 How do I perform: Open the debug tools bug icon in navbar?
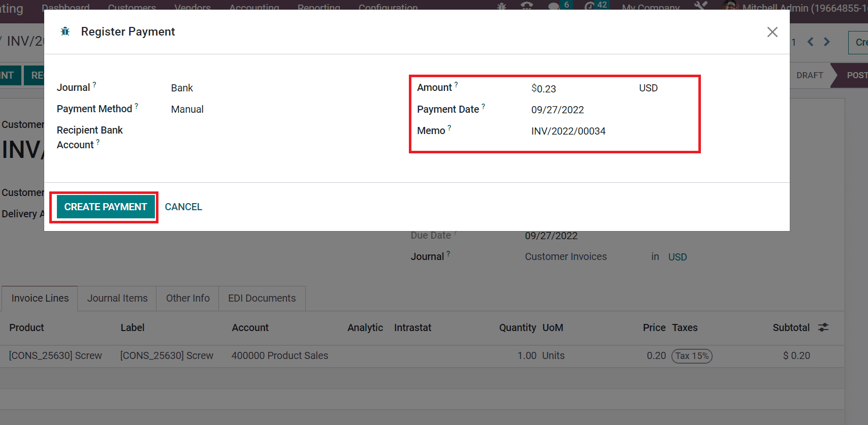(502, 7)
